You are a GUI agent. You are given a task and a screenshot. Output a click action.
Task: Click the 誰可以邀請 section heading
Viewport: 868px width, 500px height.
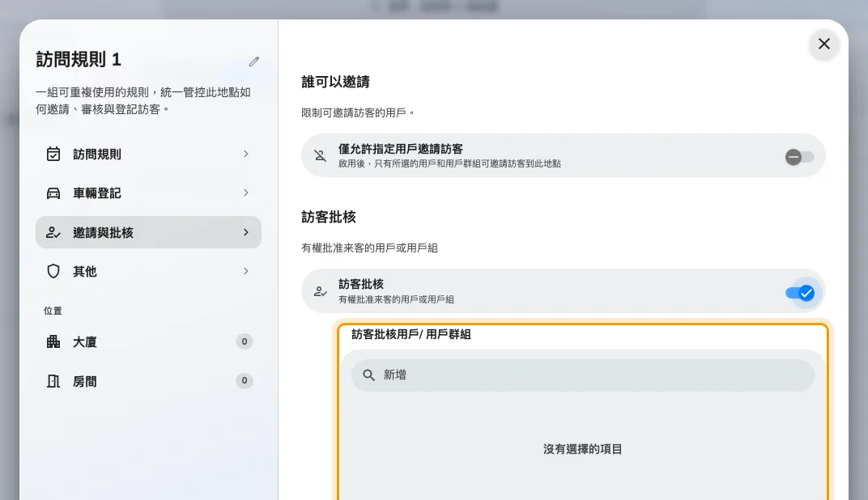coord(335,82)
